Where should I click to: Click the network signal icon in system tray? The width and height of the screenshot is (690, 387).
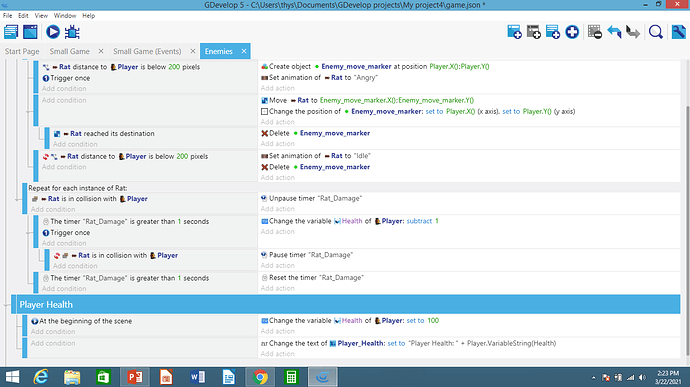tap(631, 377)
